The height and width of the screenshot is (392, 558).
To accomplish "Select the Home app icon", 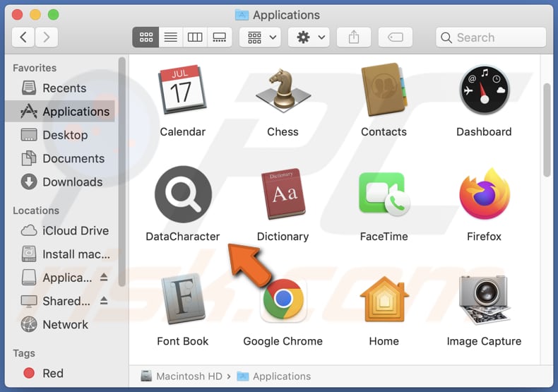I will pyautogui.click(x=384, y=299).
